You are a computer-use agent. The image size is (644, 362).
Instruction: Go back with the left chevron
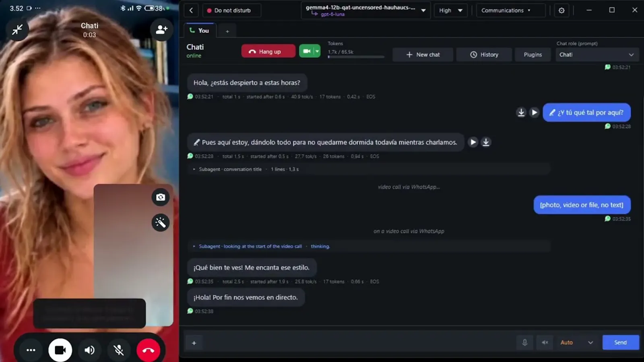tap(191, 10)
